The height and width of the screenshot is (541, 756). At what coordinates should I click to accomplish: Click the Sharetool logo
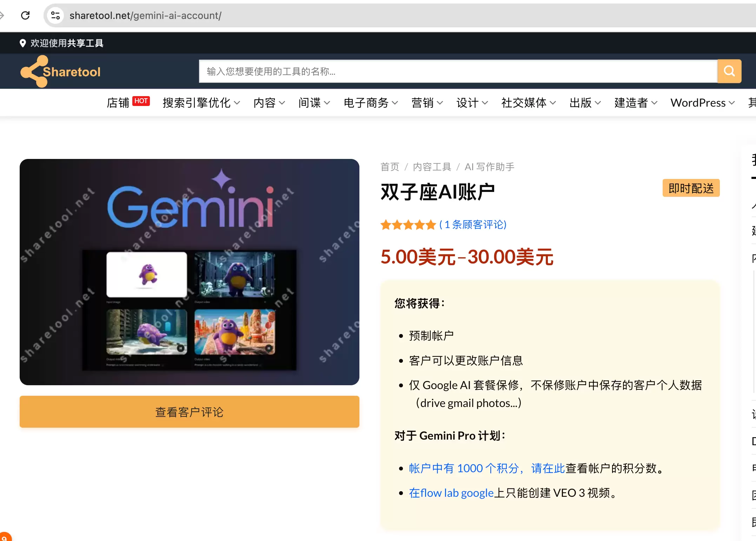tap(60, 71)
